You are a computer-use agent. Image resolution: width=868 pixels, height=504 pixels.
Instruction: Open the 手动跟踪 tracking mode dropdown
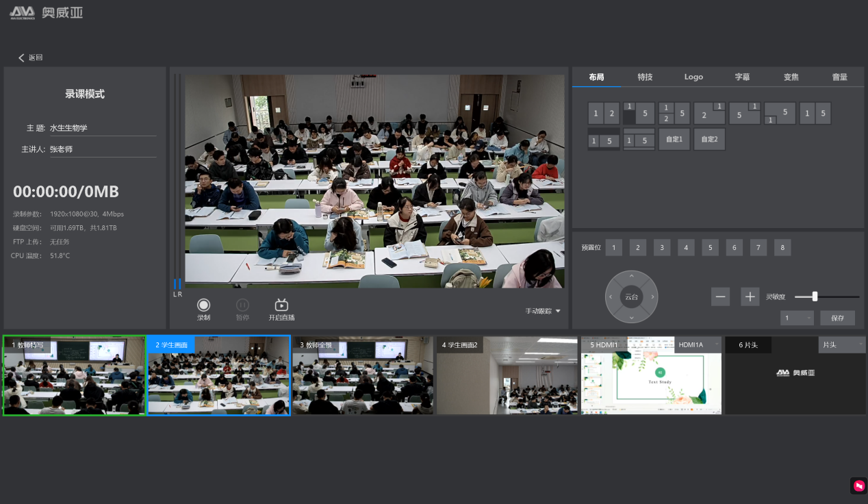(543, 311)
